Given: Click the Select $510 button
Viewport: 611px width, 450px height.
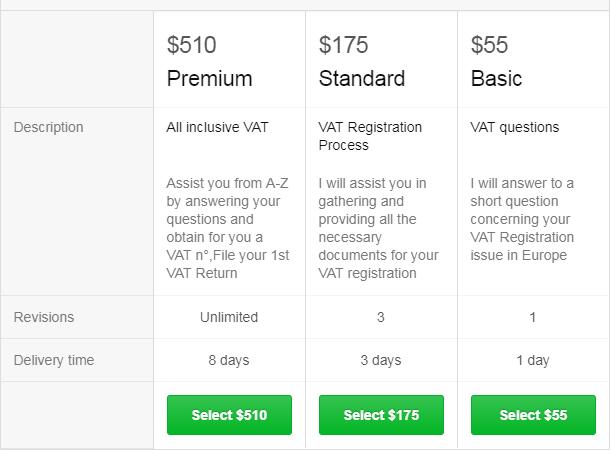Looking at the screenshot, I should [x=229, y=415].
